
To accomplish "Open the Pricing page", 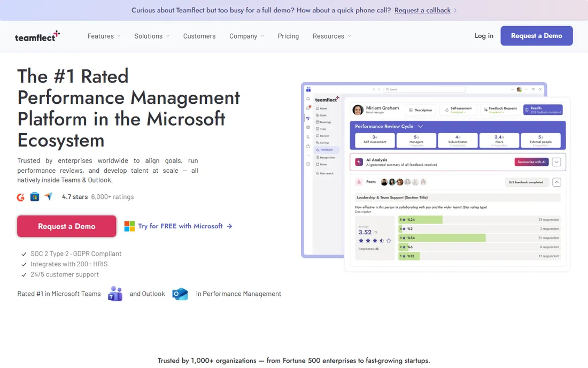I will [288, 36].
